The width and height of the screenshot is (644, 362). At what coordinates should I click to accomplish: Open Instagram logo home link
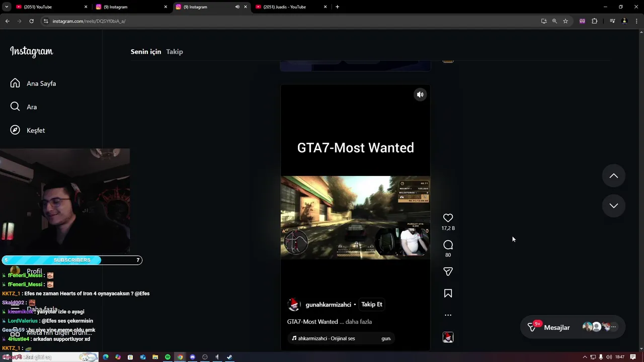(31, 51)
